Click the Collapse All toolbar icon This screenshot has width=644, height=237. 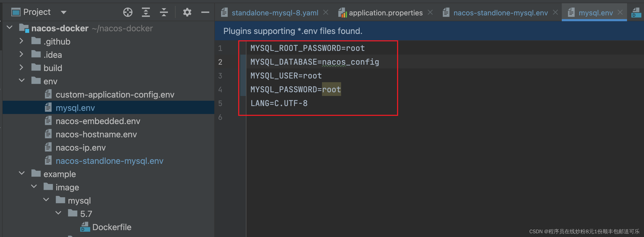[164, 12]
